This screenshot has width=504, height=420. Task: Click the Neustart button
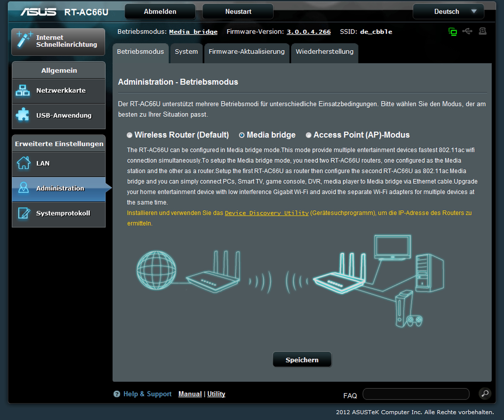[x=238, y=12]
